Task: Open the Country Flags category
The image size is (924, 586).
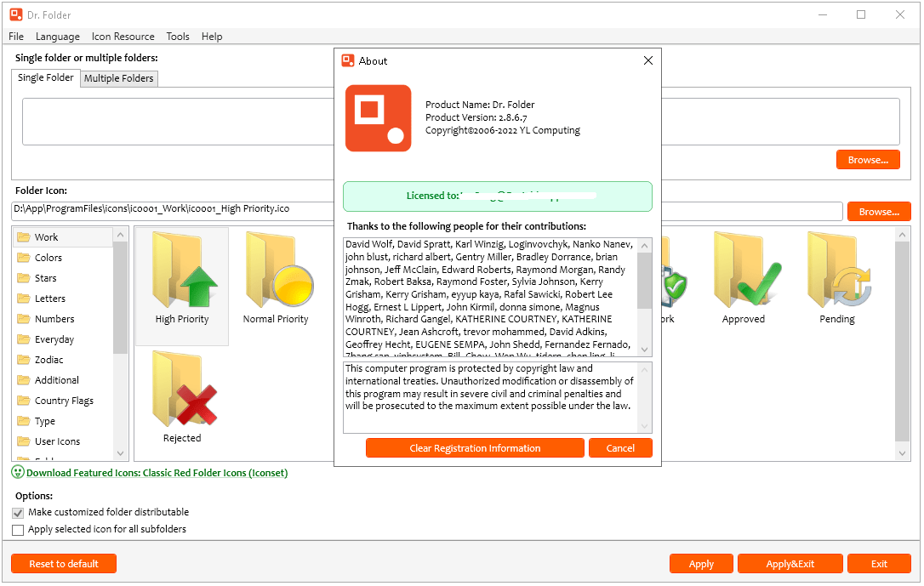Action: pyautogui.click(x=62, y=401)
